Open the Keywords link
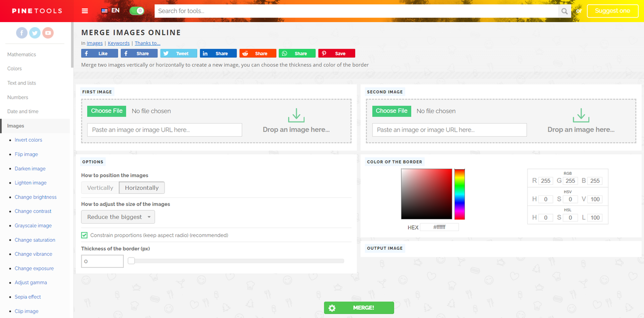 (119, 43)
